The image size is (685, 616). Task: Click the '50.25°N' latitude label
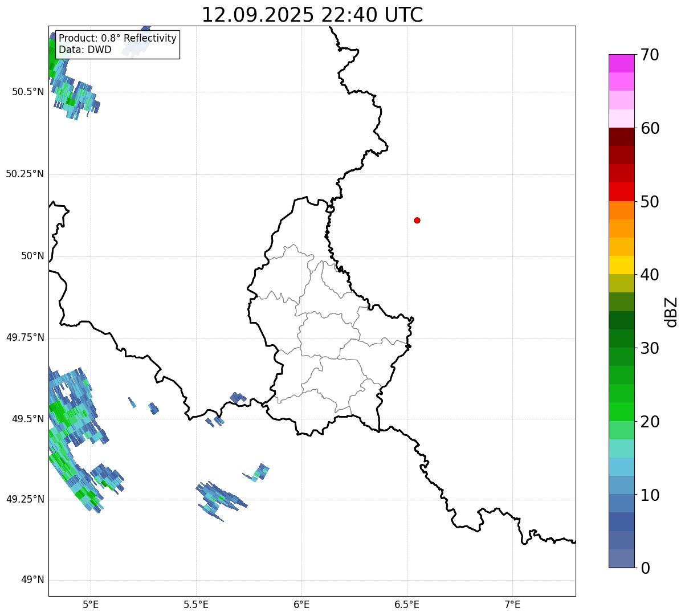pyautogui.click(x=25, y=174)
